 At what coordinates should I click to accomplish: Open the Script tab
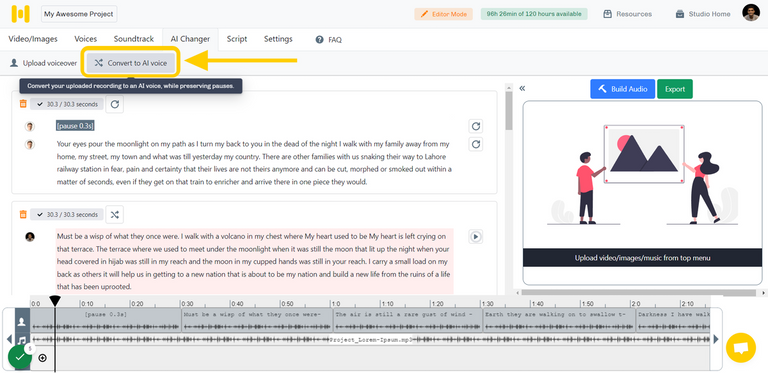pos(237,39)
